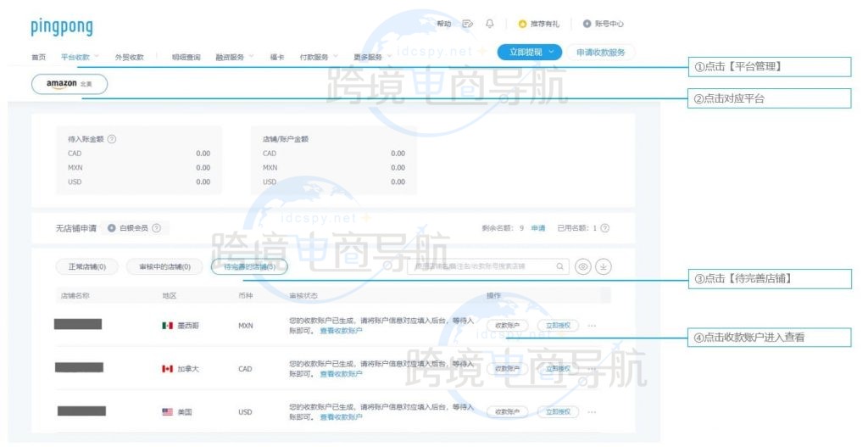
Task: Click the 审核状态 column header
Action: 303,296
